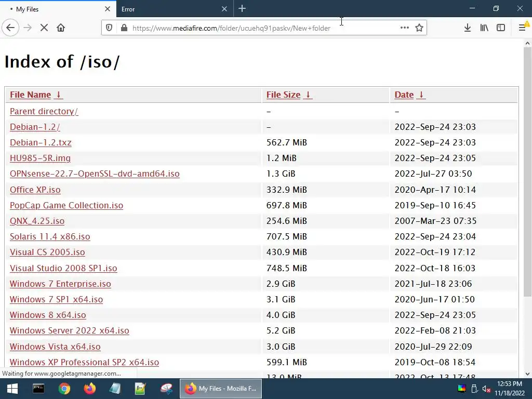The image size is (532, 399).
Task: Open the Debian-1.2/ folder link
Action: tap(35, 127)
